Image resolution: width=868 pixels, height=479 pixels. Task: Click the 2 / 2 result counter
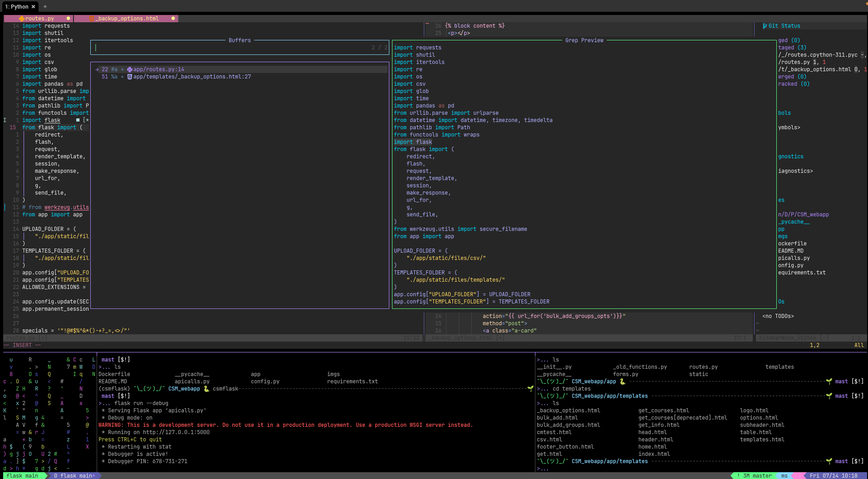pyautogui.click(x=379, y=48)
